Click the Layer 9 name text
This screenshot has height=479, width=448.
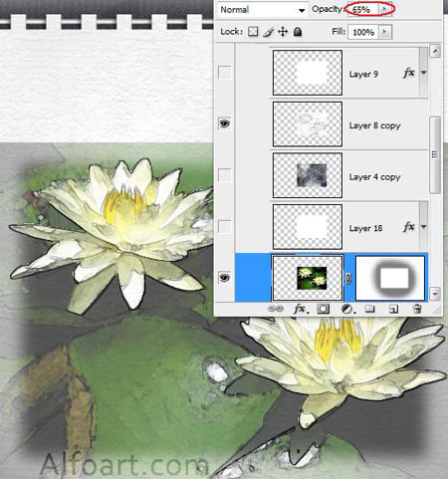(x=363, y=74)
